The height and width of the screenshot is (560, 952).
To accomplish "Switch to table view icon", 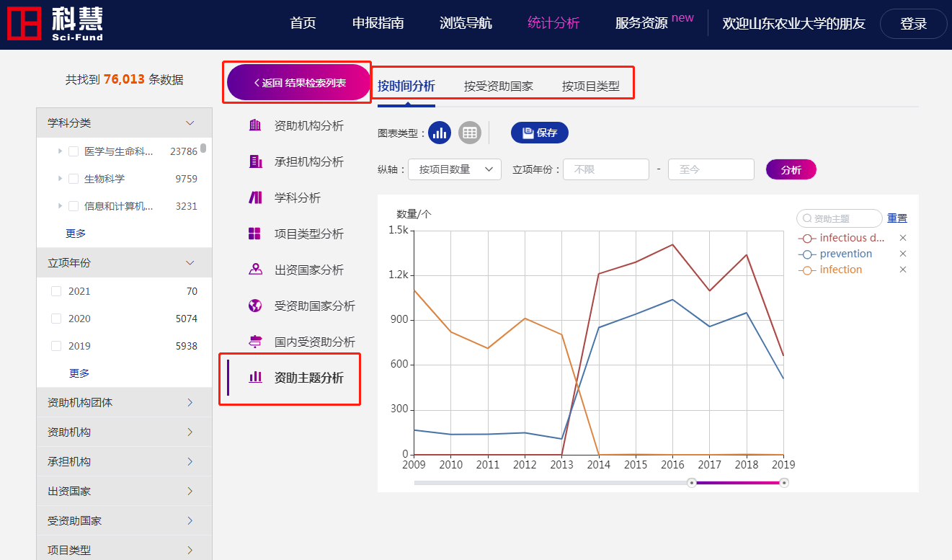I will [x=470, y=133].
